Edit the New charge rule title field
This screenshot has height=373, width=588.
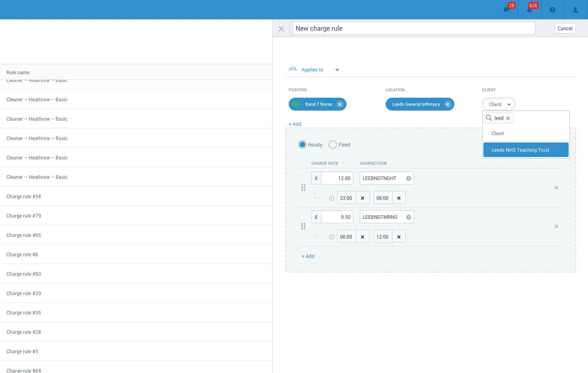414,28
